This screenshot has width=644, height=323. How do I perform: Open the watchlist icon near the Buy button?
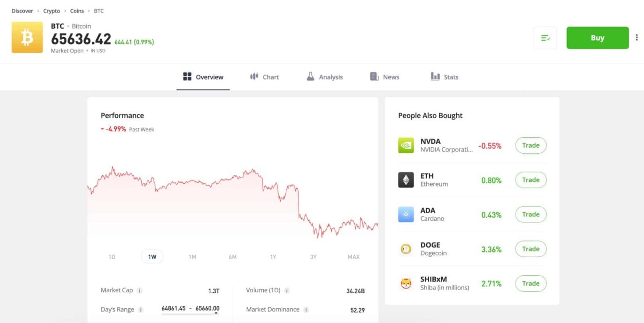545,37
